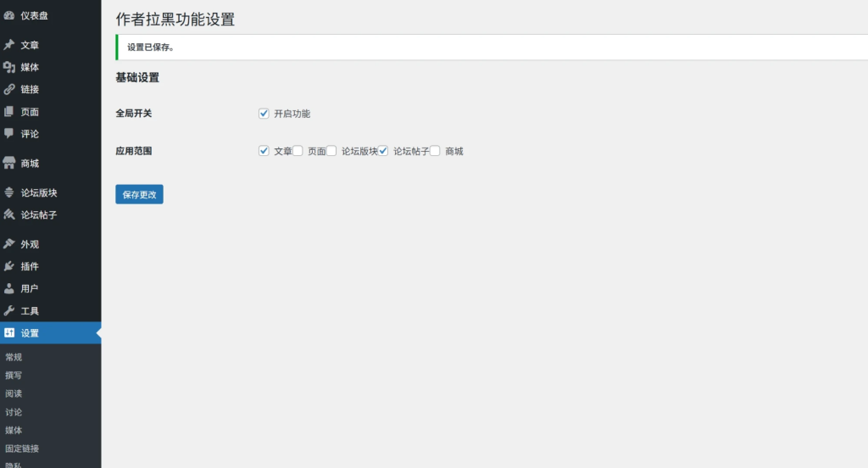Open the 媒体 settings submenu link
Screen dimensions: 868x468
[x=14, y=431]
